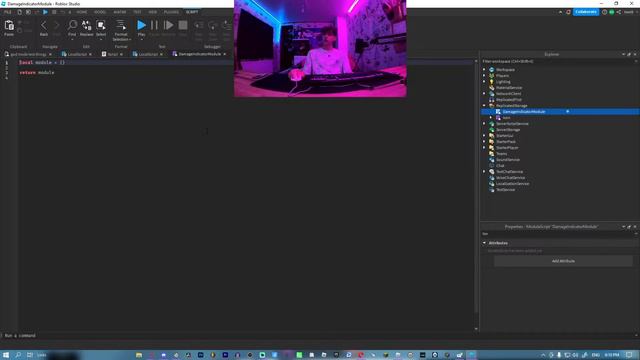Click the Pause playtest button

pyautogui.click(x=154, y=25)
